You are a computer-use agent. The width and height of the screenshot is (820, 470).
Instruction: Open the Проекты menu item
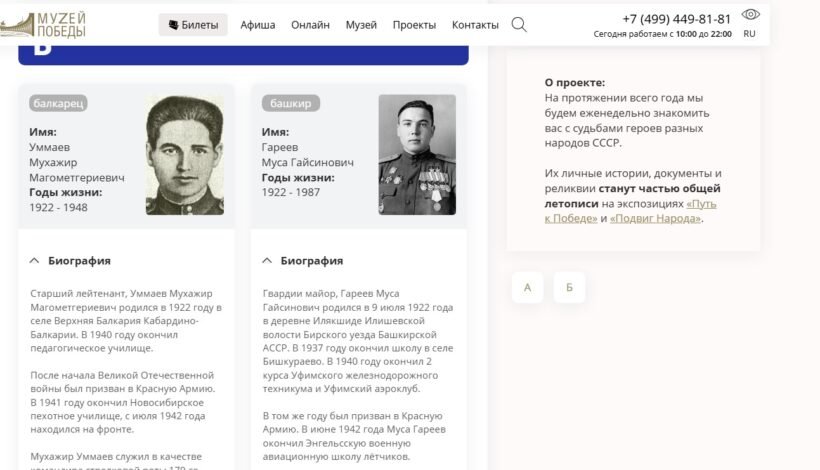414,25
